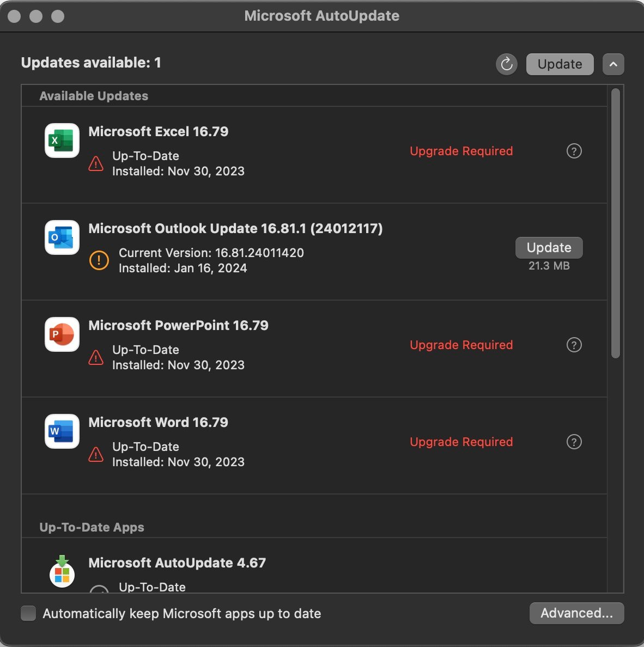Open help for PowerPoint upgrade required

point(574,345)
